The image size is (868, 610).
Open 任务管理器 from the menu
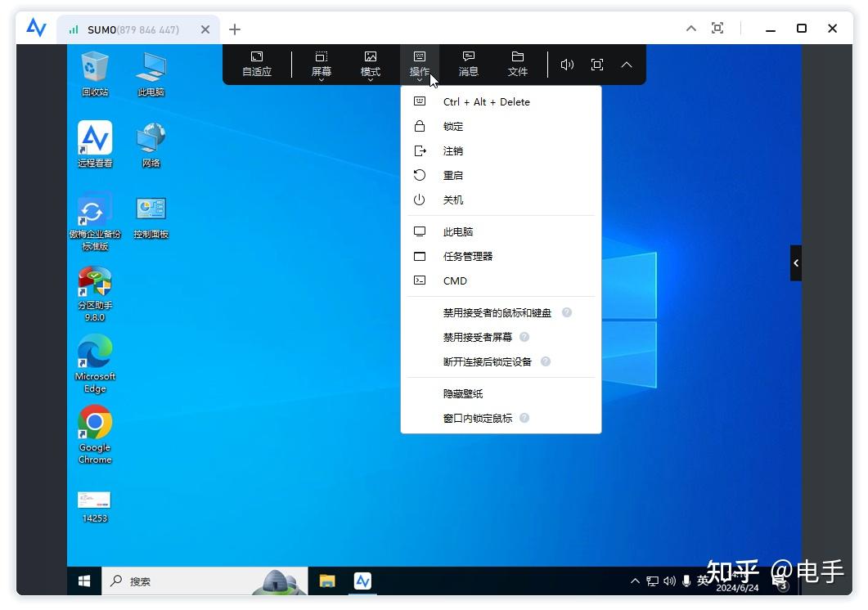pos(468,256)
